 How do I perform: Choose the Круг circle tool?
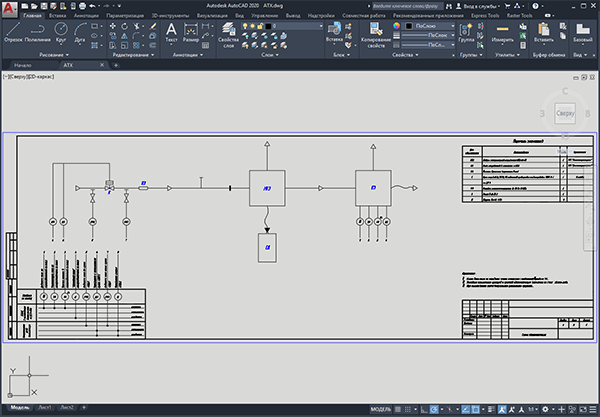tap(61, 32)
